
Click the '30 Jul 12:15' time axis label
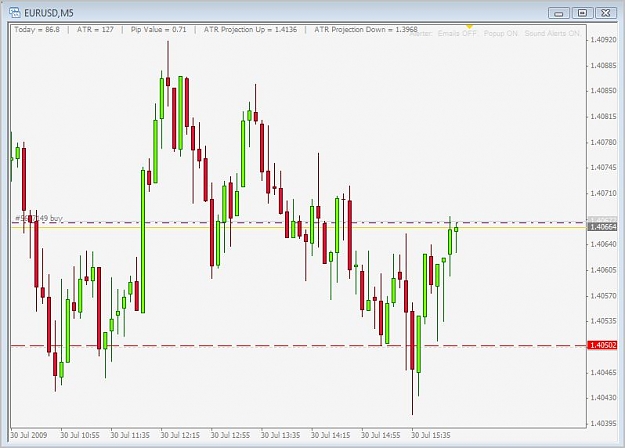click(180, 435)
